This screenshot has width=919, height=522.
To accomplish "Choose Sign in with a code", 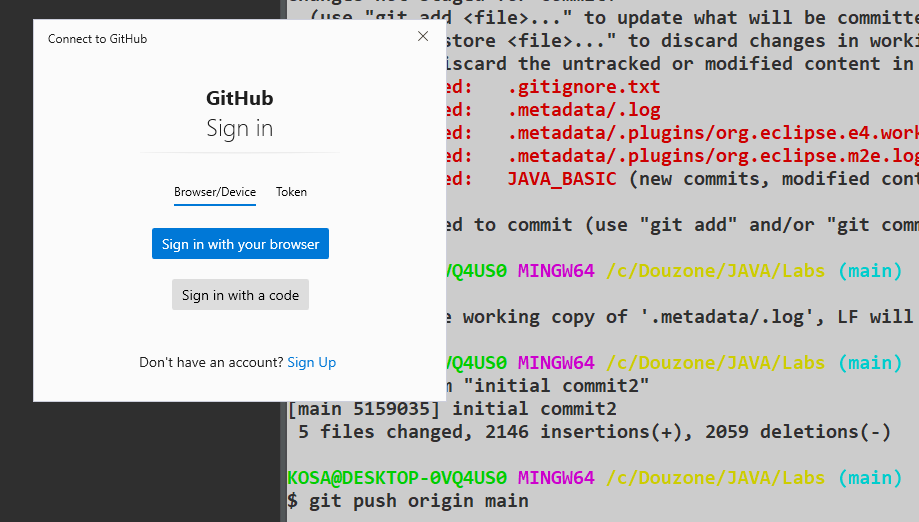I will point(240,295).
